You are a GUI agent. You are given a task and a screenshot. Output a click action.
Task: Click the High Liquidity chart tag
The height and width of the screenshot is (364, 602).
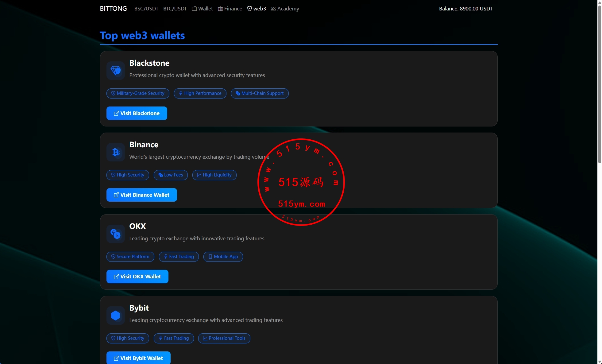click(x=214, y=175)
